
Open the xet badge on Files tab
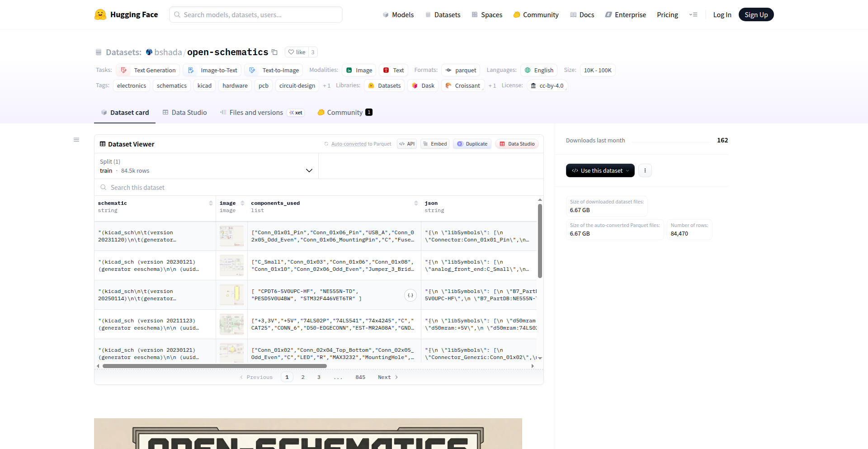(296, 113)
